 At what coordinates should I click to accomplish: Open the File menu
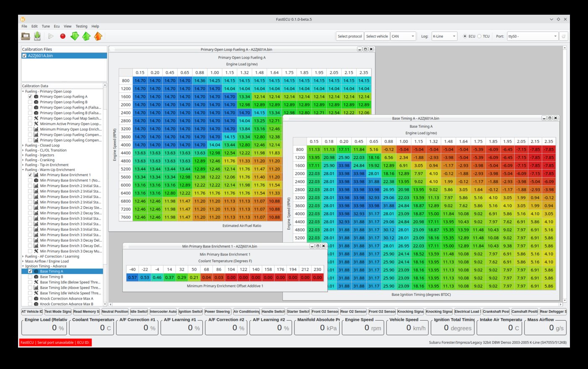24,26
